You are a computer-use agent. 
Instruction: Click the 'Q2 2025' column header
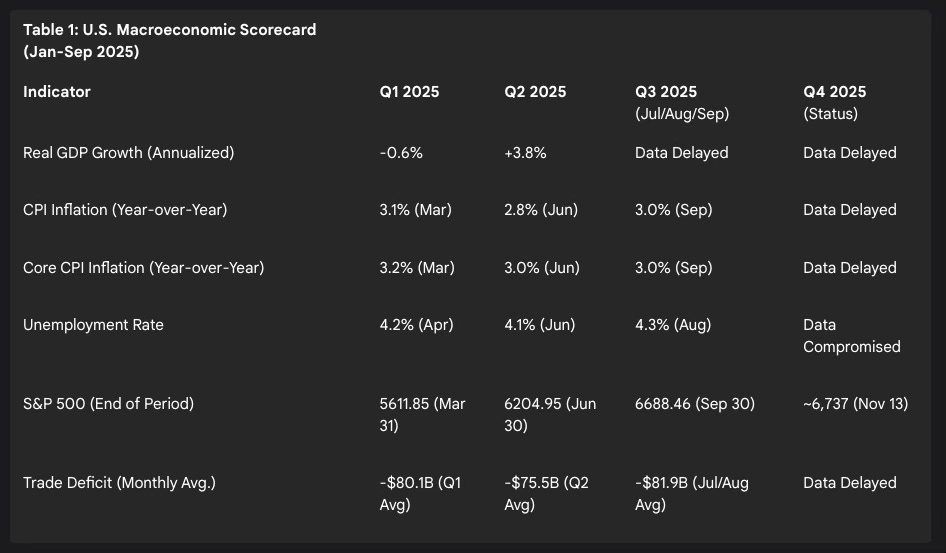(535, 92)
